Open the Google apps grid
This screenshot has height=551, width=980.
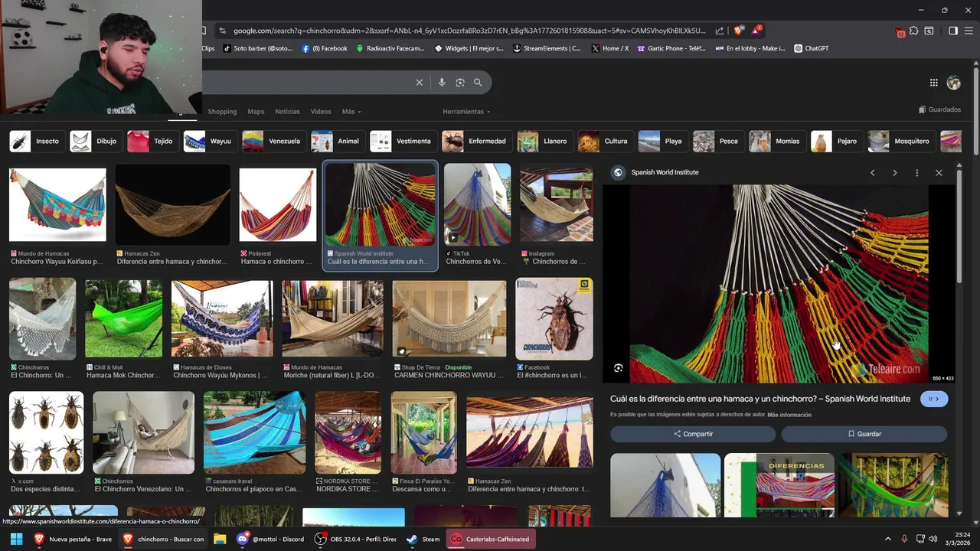click(934, 83)
